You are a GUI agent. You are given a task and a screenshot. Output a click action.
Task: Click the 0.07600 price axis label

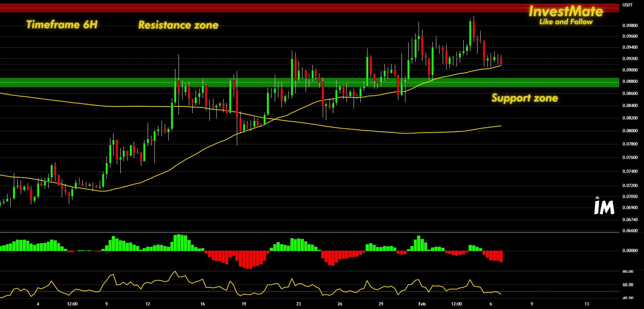tap(630, 158)
